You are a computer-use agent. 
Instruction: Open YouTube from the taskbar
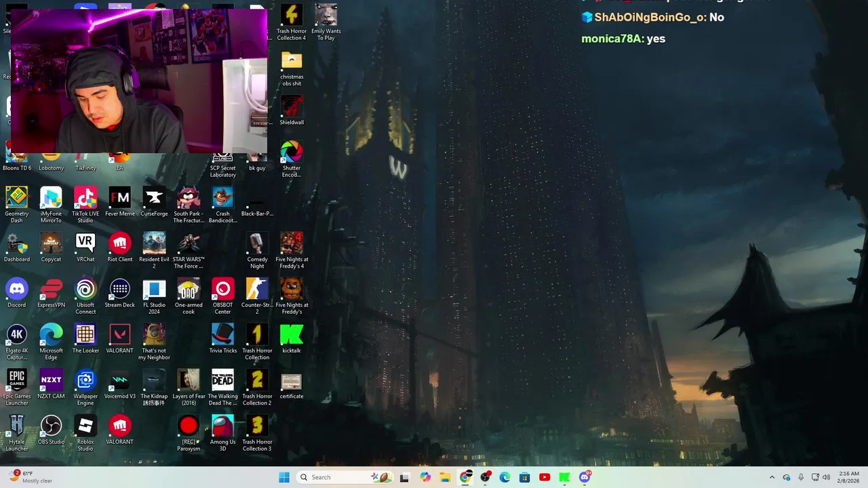(545, 477)
